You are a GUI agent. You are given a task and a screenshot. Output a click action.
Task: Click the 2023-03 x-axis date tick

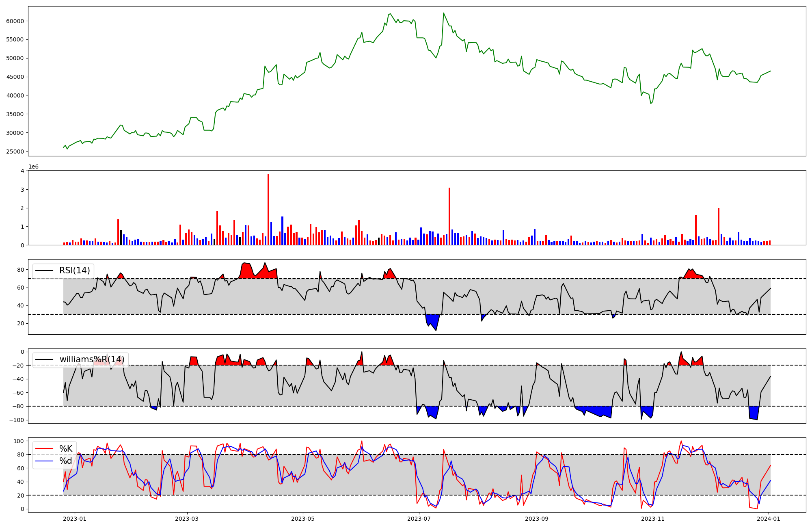(187, 519)
